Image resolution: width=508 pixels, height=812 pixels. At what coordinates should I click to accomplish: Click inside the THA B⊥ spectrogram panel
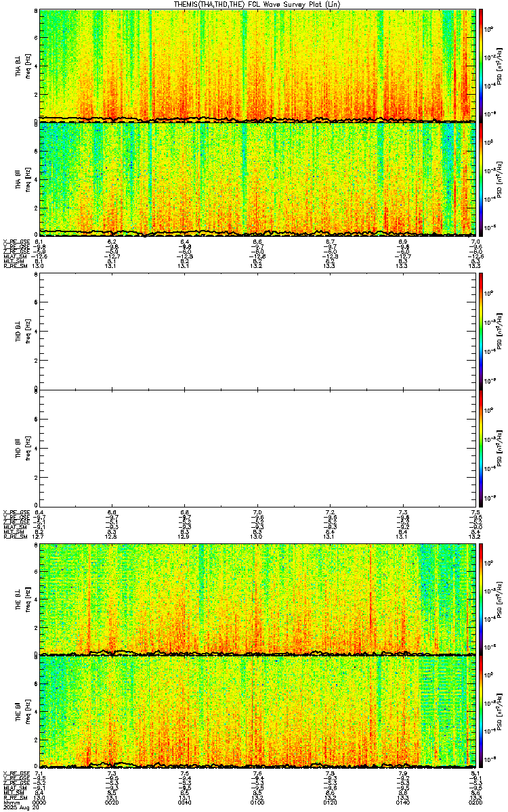pyautogui.click(x=257, y=65)
